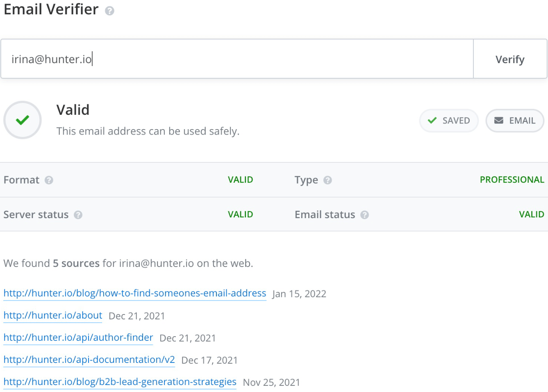Click the Valid result heading
Screen dimensions: 548x392
[x=73, y=110]
